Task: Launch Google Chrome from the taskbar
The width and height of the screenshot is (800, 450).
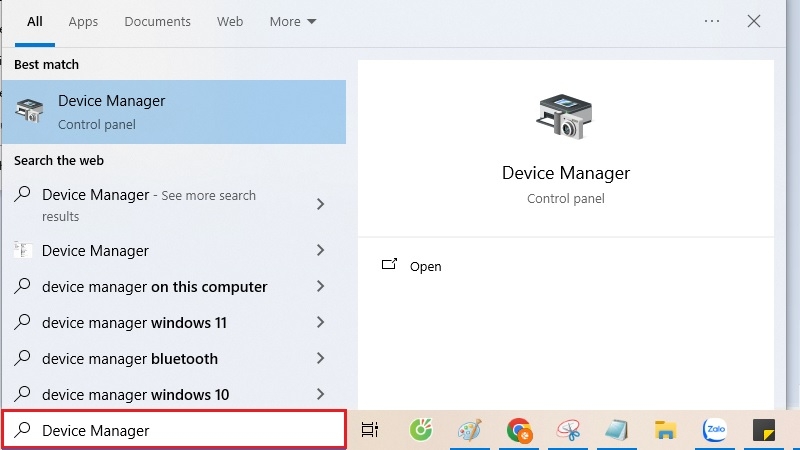Action: click(x=519, y=430)
